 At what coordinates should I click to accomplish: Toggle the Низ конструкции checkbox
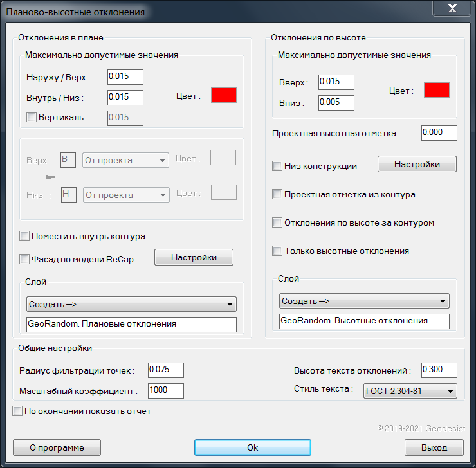[277, 166]
